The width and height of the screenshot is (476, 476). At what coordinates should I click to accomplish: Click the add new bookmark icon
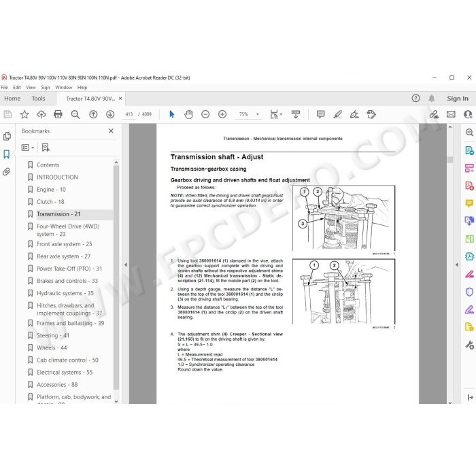[x=46, y=148]
